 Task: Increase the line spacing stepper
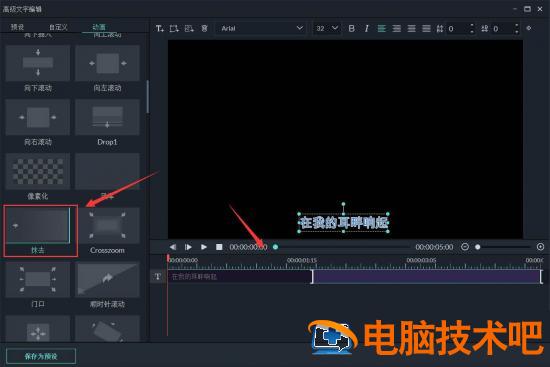(516, 26)
